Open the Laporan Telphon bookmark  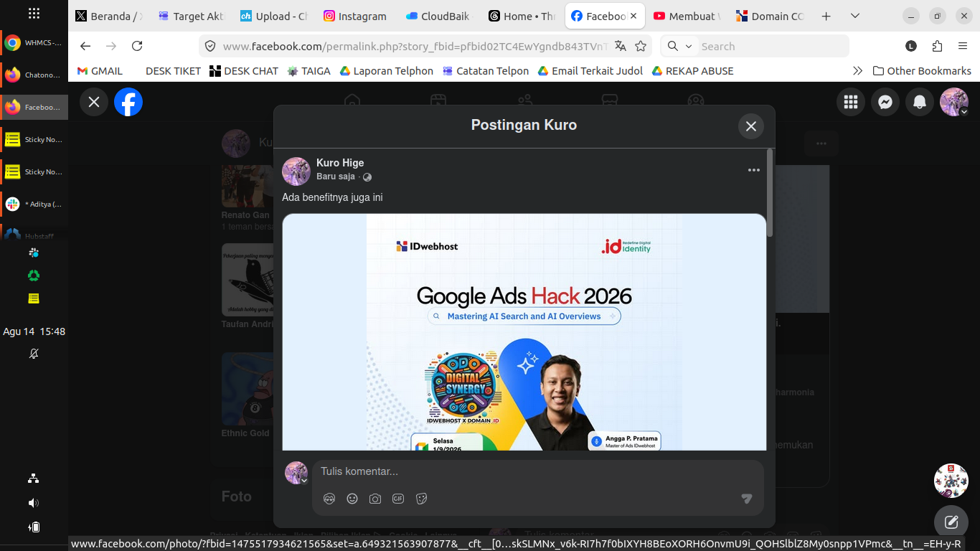(386, 71)
